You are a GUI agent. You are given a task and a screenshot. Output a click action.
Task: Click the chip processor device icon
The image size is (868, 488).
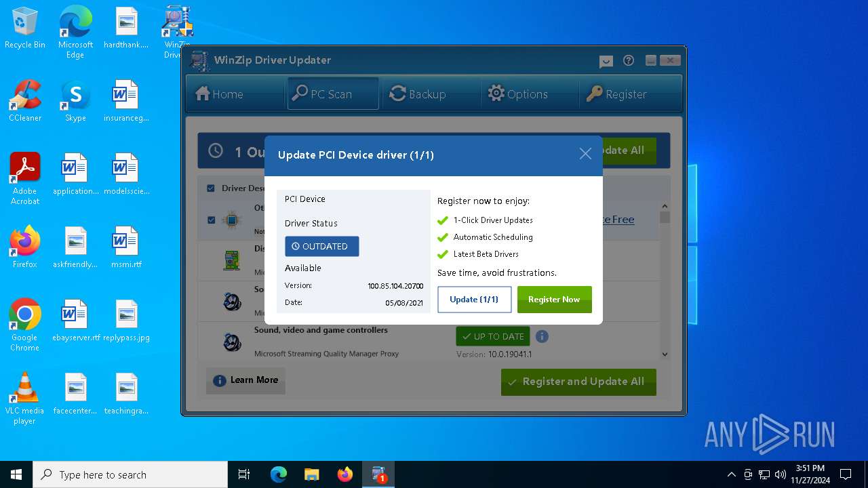(x=232, y=220)
